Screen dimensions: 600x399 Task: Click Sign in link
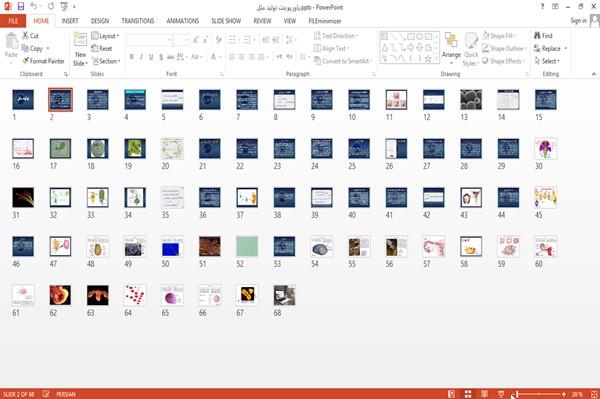pyautogui.click(x=578, y=21)
